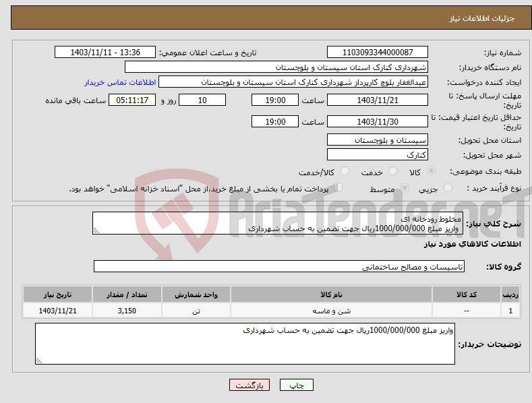Viewport: 532px width, 403px height.
Task: Click the announcement date field 1403/11/11 - 13:36
Action: pyautogui.click(x=105, y=53)
